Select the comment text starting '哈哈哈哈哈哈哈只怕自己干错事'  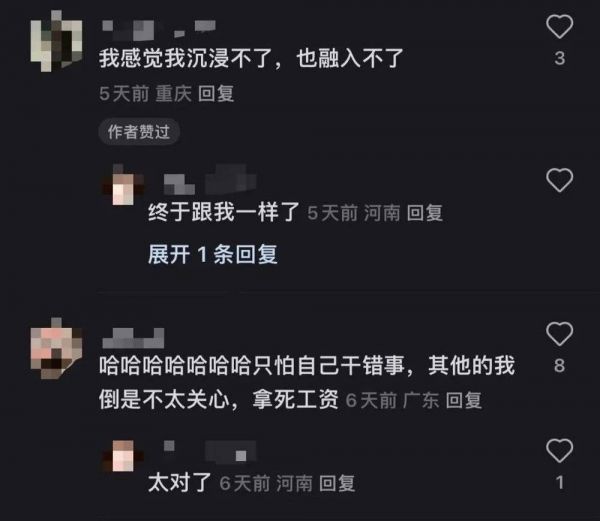point(307,382)
